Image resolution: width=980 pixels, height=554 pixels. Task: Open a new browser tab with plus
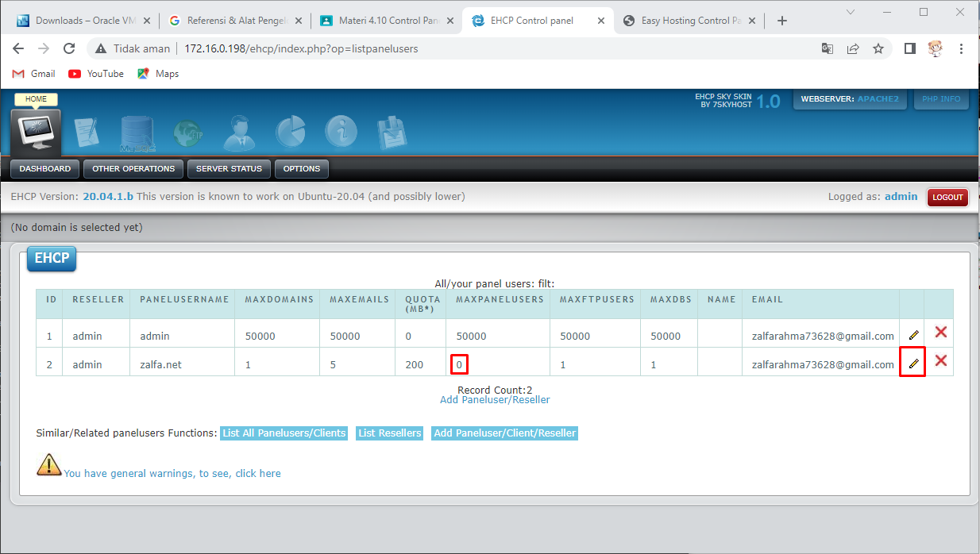782,21
